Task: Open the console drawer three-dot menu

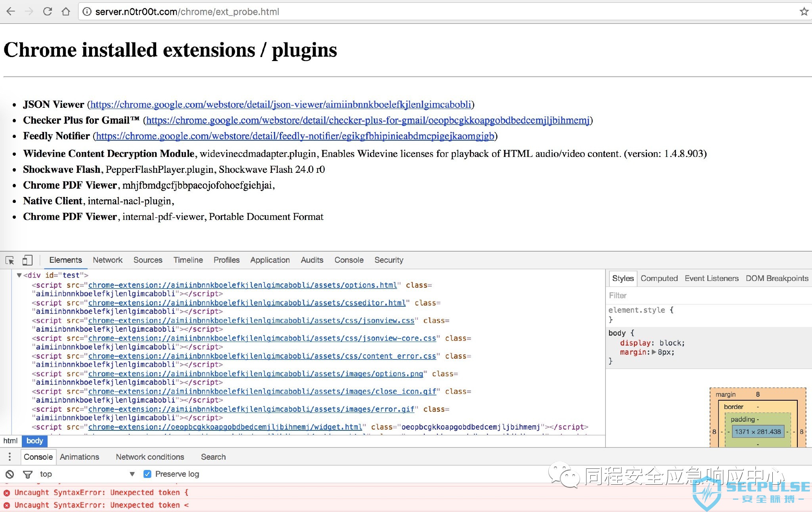Action: click(x=10, y=457)
